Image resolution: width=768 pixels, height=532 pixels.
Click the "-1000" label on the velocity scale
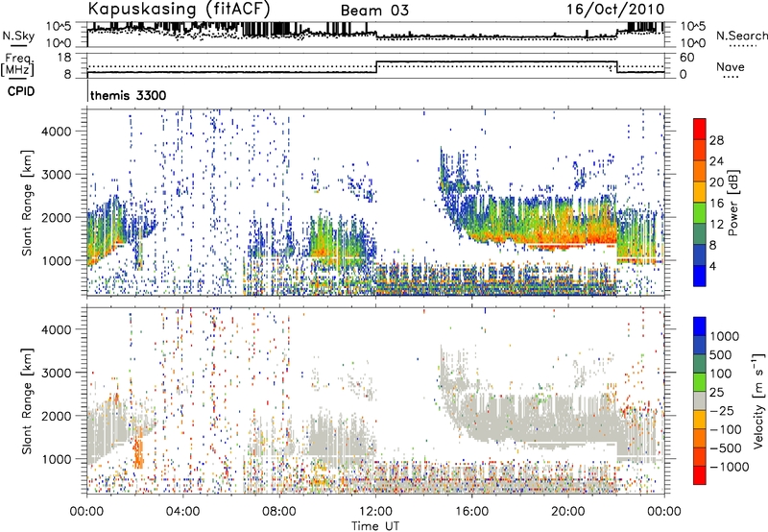point(730,467)
